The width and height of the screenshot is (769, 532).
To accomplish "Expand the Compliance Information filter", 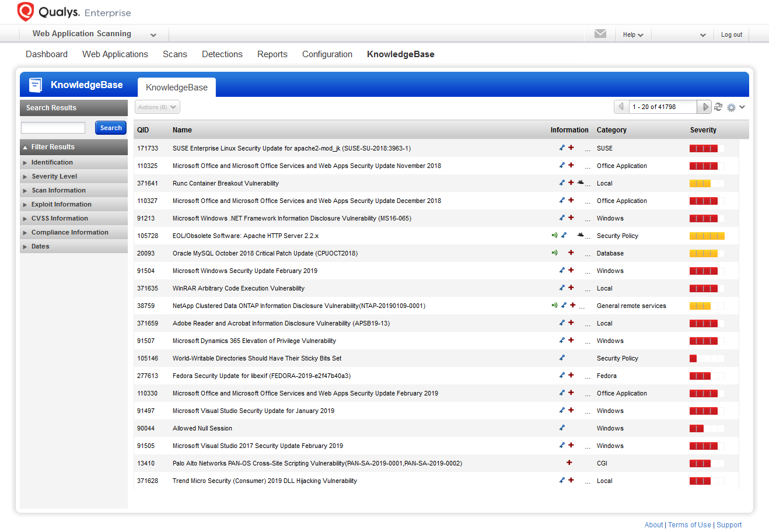I will (74, 232).
